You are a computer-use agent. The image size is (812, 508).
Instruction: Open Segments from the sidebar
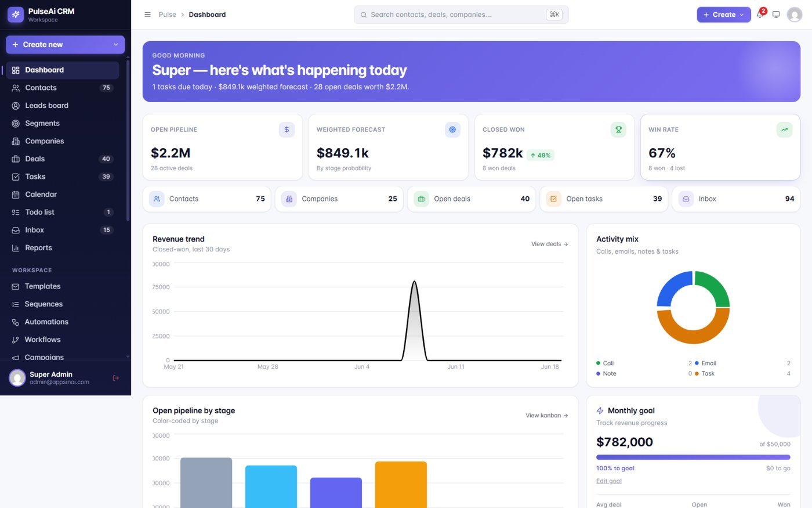[x=63, y=123]
